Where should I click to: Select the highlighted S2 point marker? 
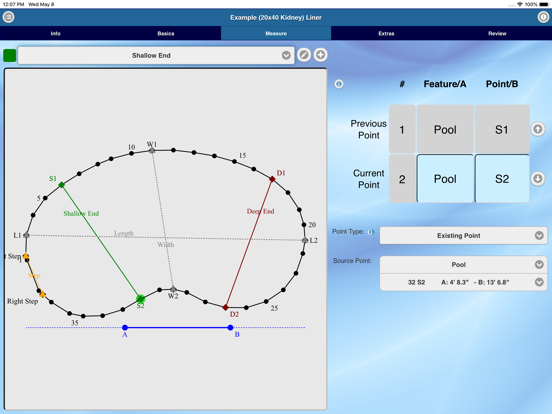coord(140,299)
